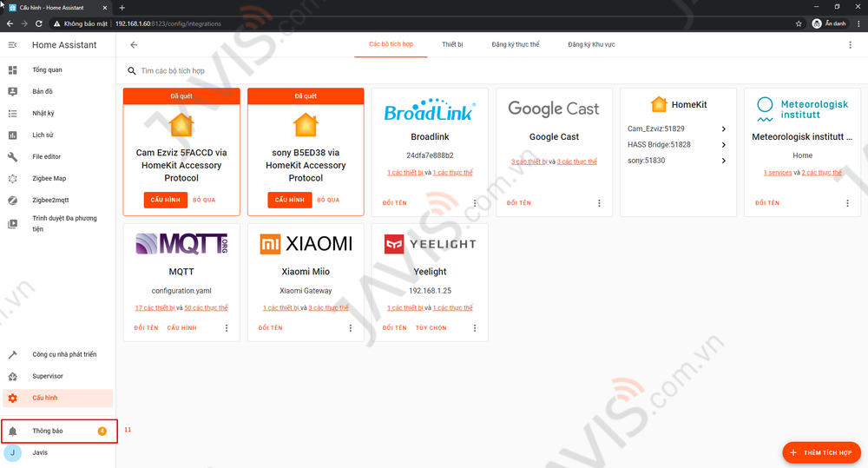
Task: Open Xiaomi Miio 3 các thực thể link
Action: (x=328, y=308)
